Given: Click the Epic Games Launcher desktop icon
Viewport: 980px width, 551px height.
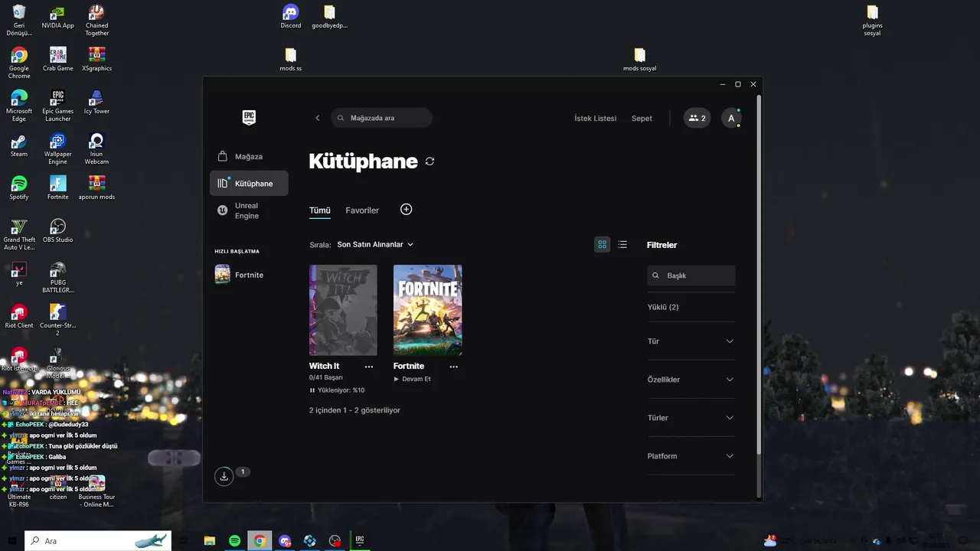Looking at the screenshot, I should click(x=58, y=106).
